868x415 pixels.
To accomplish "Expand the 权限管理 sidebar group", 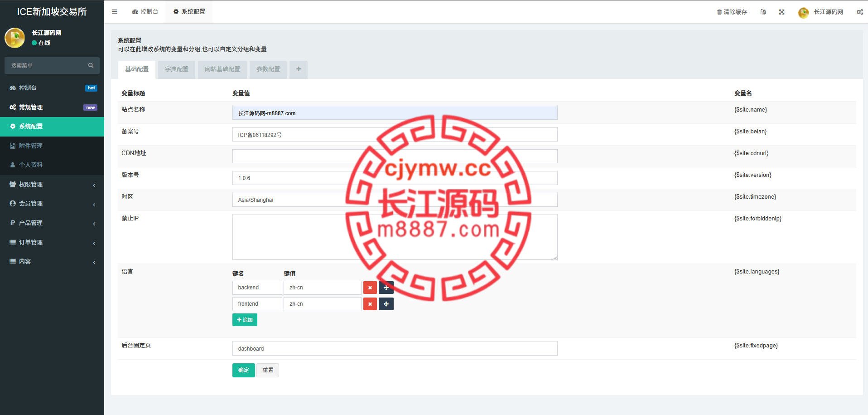I will 52,184.
